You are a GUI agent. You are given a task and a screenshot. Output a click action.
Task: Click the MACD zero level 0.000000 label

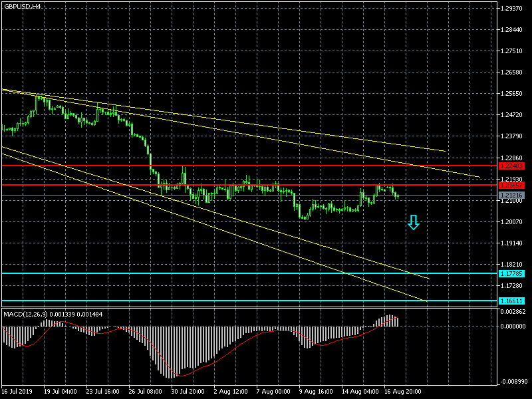pyautogui.click(x=515, y=326)
